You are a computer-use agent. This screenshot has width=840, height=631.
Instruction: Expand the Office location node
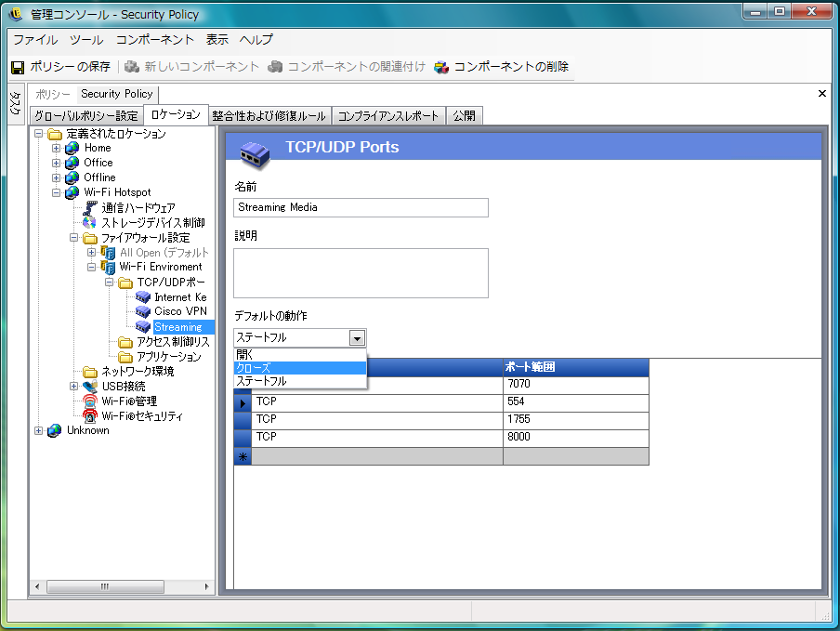point(57,163)
